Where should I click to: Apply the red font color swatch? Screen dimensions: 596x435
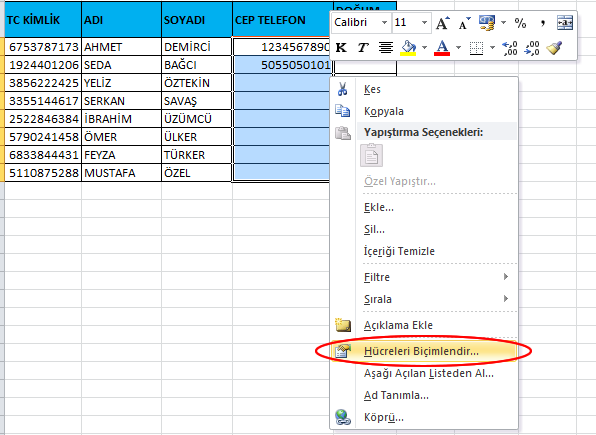coord(442,48)
